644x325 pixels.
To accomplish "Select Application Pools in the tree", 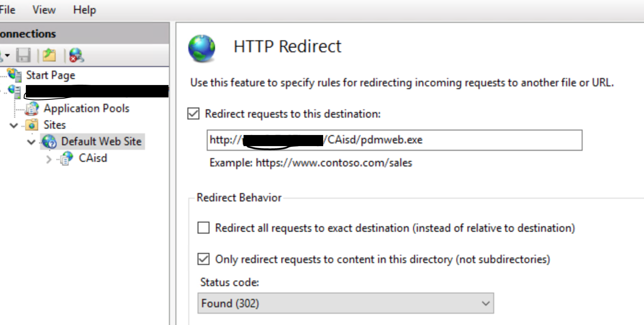I will [x=86, y=108].
